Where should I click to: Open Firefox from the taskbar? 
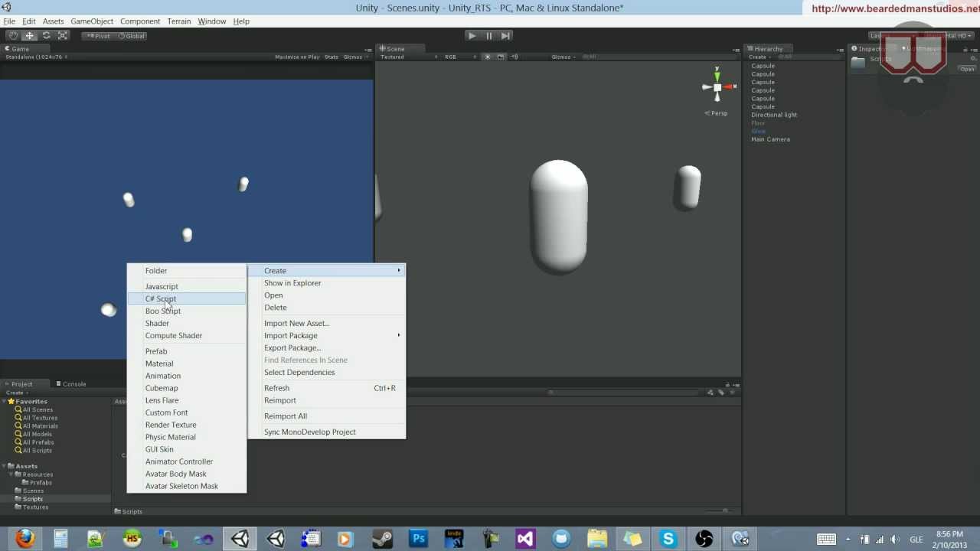25,539
